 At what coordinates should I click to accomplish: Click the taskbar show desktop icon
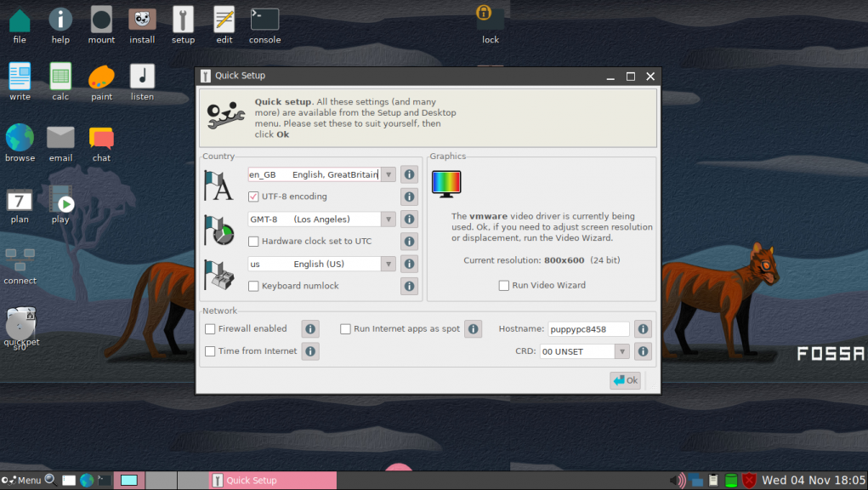click(x=69, y=481)
